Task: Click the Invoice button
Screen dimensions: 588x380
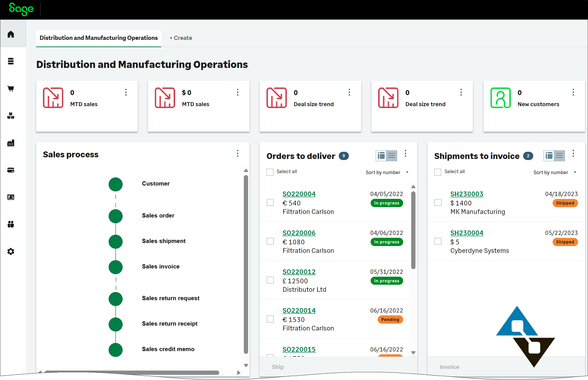Action: click(449, 367)
